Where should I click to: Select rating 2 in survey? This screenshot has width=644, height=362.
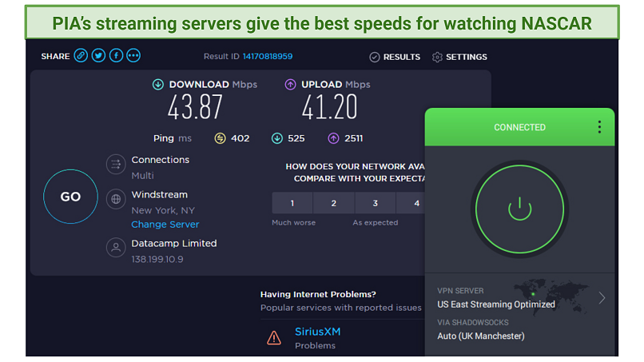point(333,203)
